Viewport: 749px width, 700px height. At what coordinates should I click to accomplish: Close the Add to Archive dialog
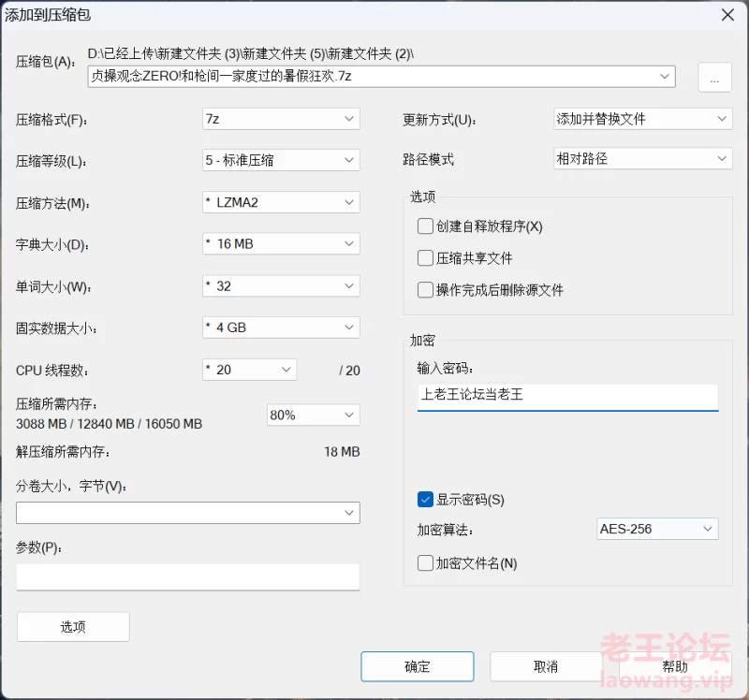tap(727, 14)
